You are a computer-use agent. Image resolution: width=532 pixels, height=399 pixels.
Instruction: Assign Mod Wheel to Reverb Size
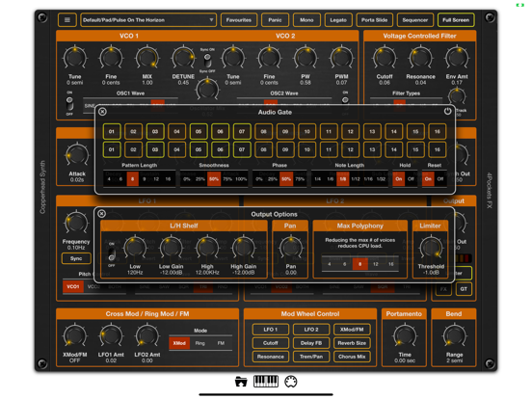tap(352, 343)
